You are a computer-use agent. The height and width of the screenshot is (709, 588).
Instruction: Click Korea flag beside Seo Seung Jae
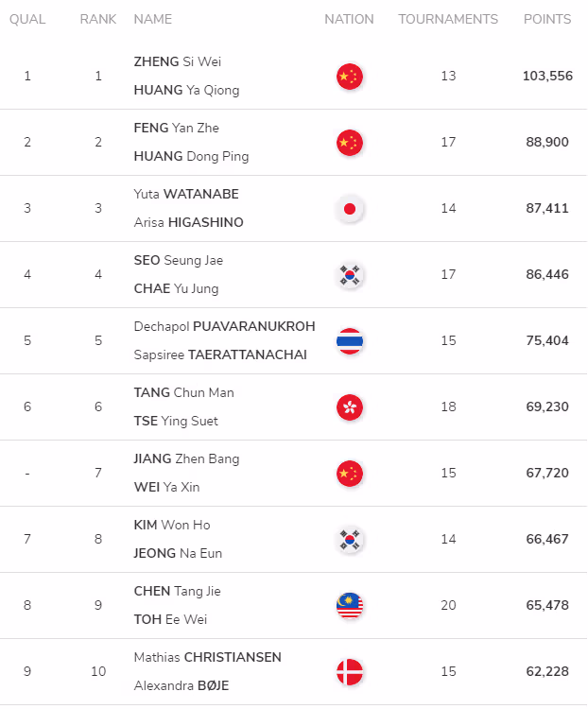coord(349,275)
